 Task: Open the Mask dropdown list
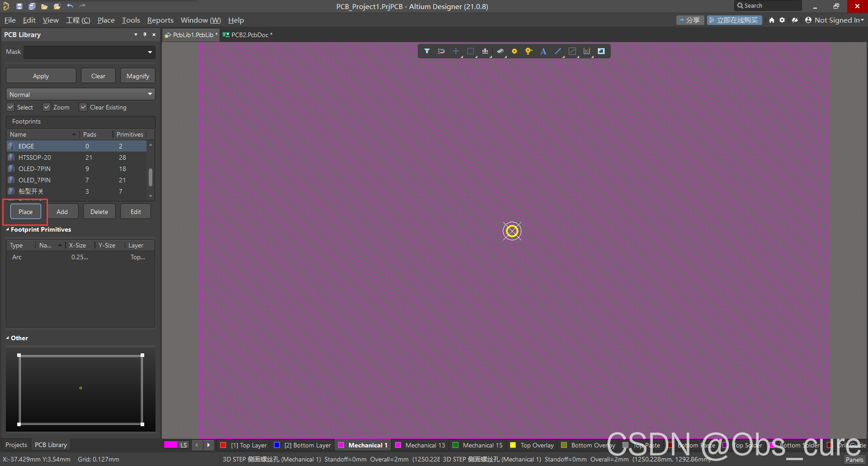[150, 52]
